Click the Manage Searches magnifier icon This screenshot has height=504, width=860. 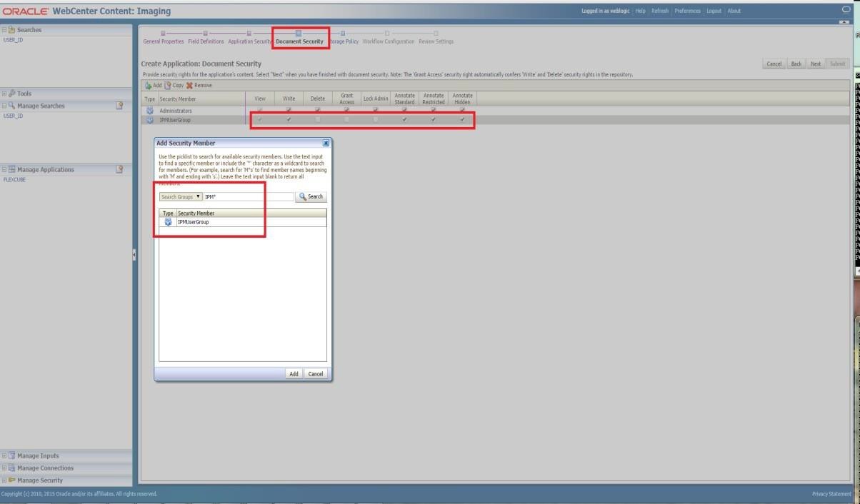click(11, 106)
